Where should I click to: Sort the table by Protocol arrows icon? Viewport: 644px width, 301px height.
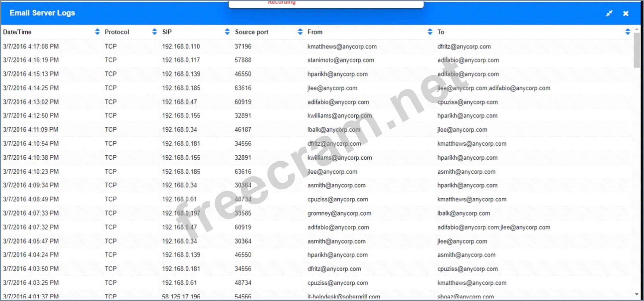coord(154,32)
